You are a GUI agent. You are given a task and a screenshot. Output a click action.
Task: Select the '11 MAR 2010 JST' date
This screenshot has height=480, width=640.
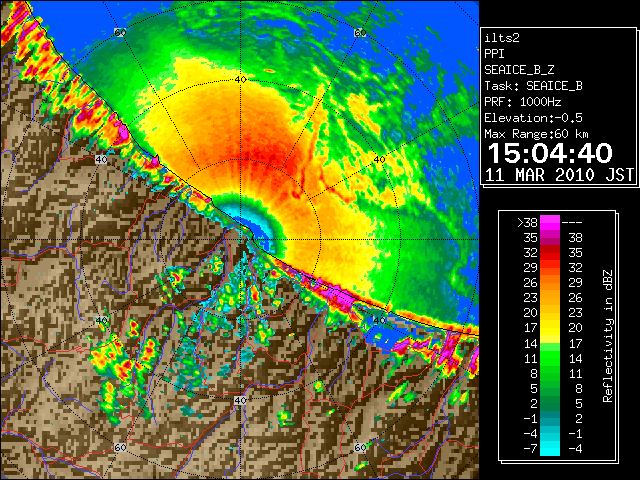559,175
